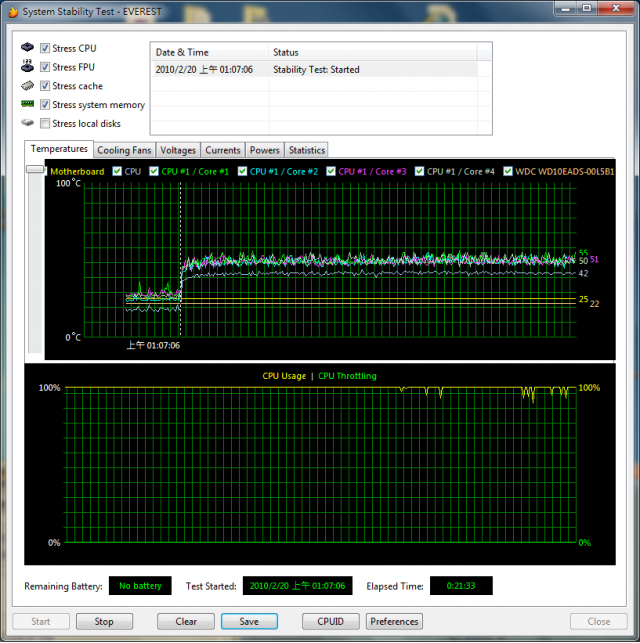Toggle CPU #1 / Core #2 graph checkbox

pos(242,171)
